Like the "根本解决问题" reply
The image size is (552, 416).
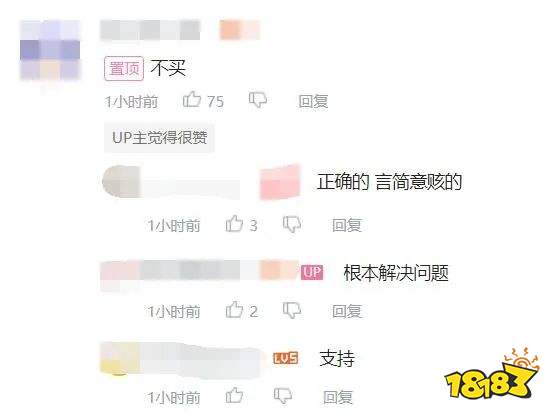coord(234,310)
